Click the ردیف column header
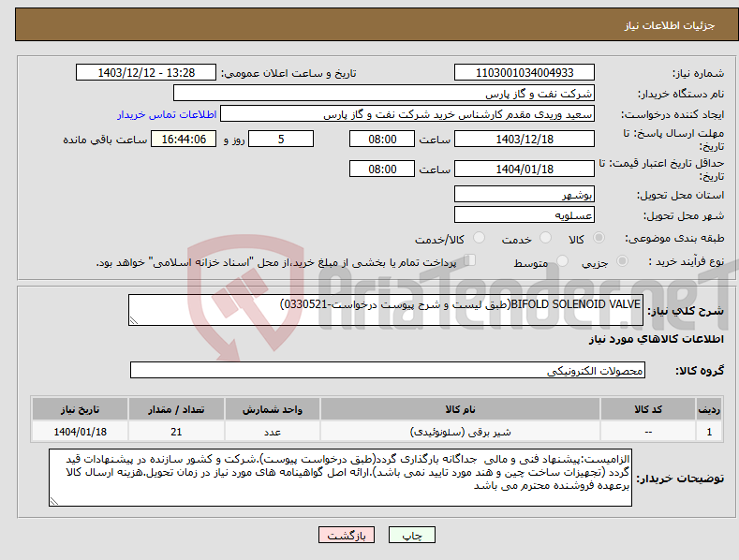The height and width of the screenshot is (560, 739). coord(709,409)
